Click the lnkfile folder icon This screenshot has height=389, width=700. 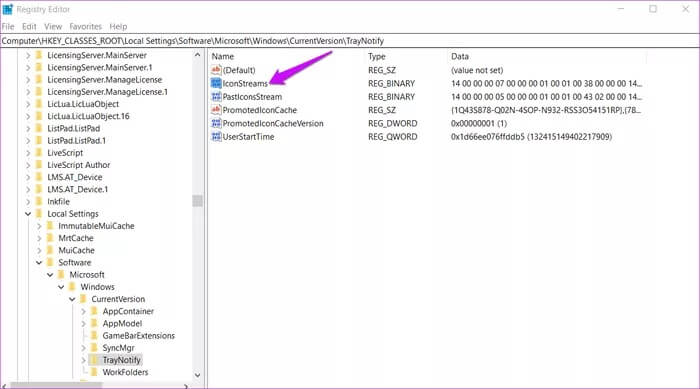(x=39, y=201)
